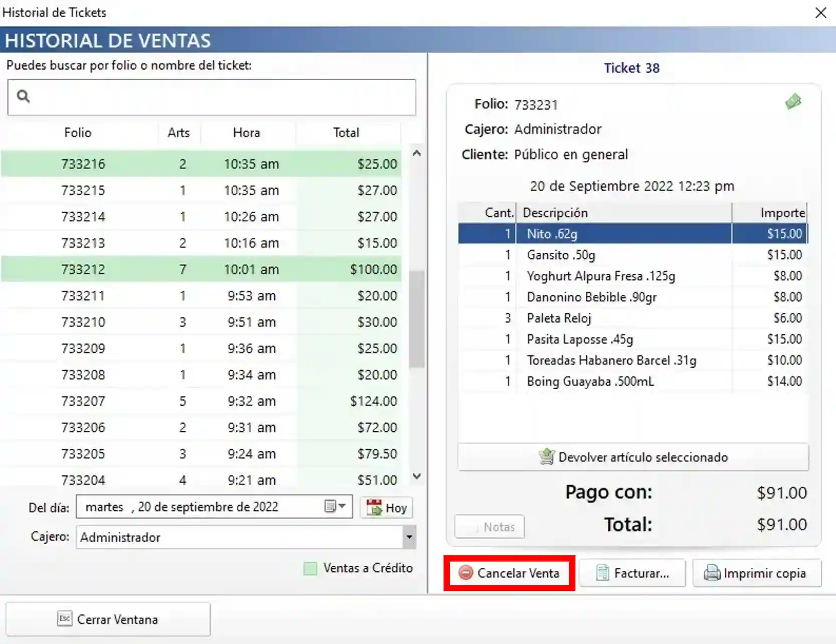Select ticket row with folio 733205
Screen dimensions: 836x644
click(201, 454)
